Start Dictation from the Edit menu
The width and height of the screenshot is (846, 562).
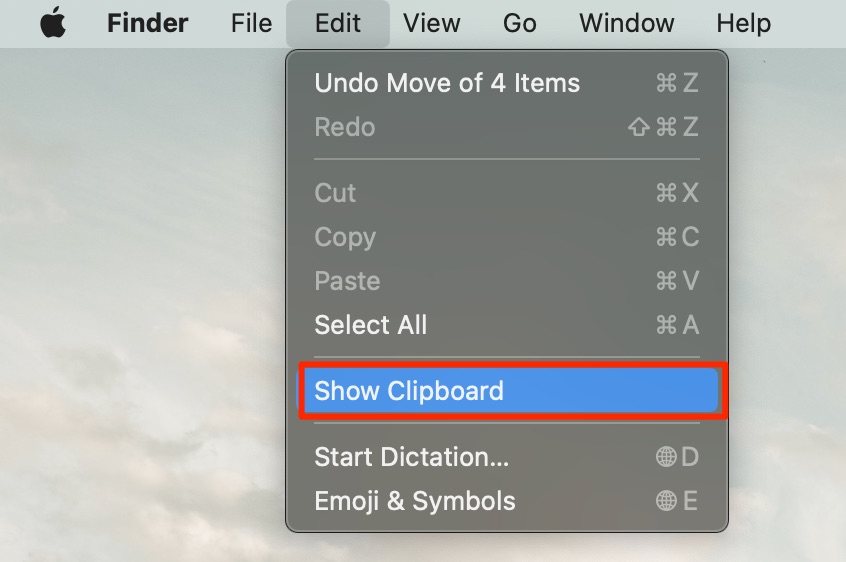[x=507, y=457]
